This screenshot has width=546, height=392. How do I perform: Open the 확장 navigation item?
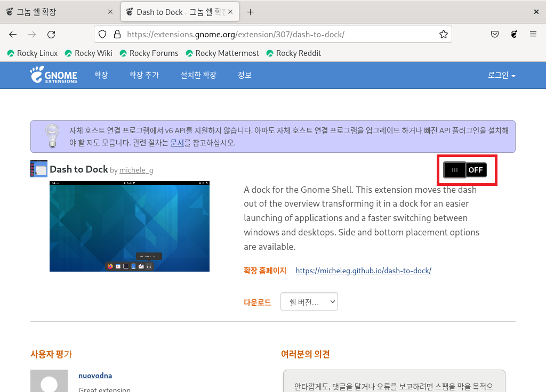(x=101, y=75)
